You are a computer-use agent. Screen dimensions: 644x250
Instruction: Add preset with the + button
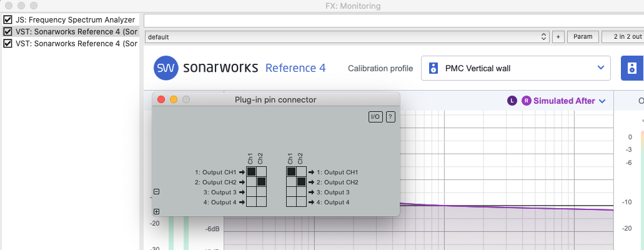pyautogui.click(x=558, y=37)
